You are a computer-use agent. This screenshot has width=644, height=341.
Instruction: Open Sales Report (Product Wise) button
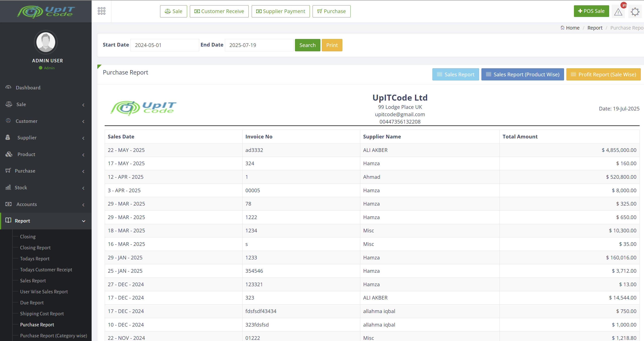(x=522, y=74)
